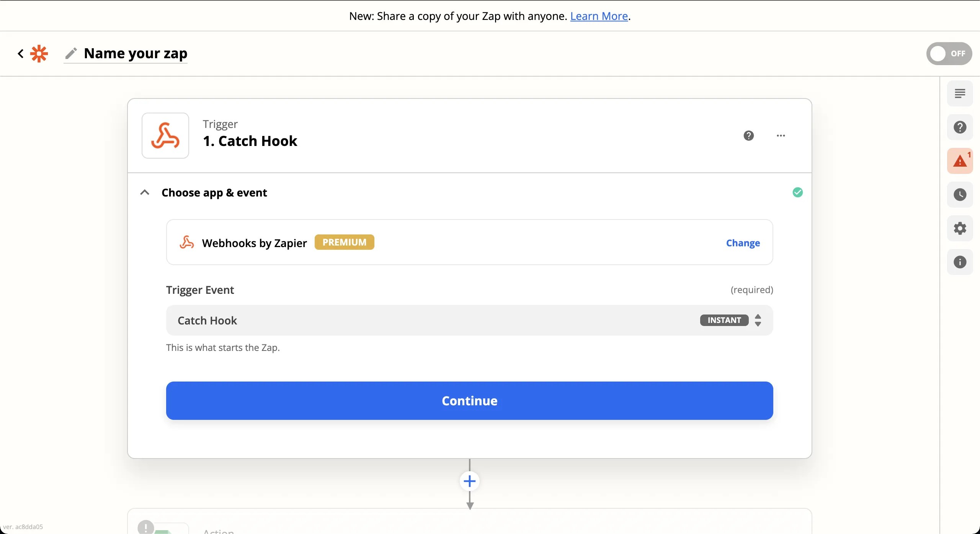
Task: Click the trigger step help question mark
Action: [x=748, y=136]
